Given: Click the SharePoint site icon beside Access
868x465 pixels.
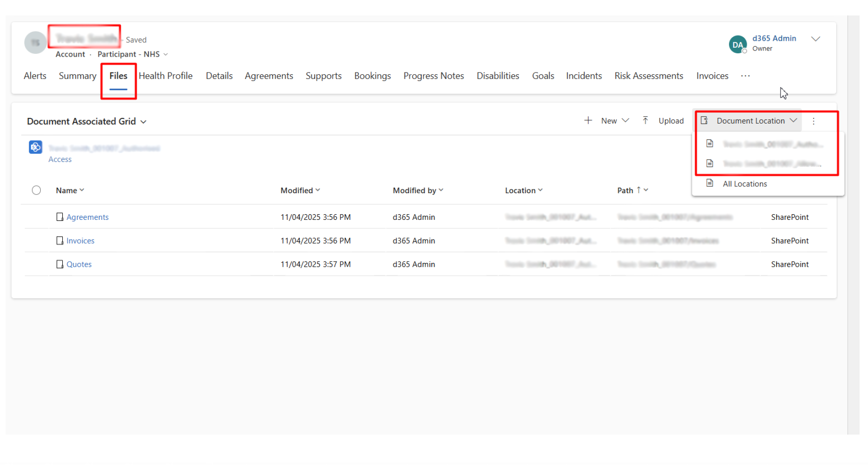Looking at the screenshot, I should [x=36, y=147].
